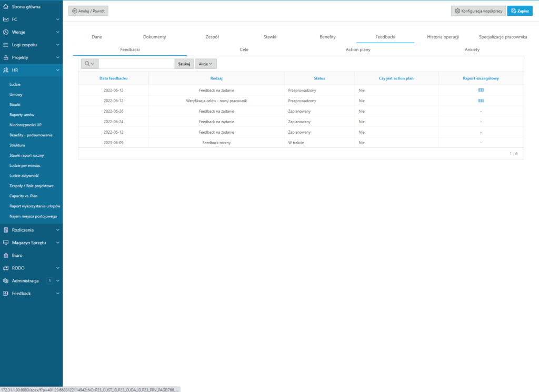Image resolution: width=539 pixels, height=392 pixels.
Task: Sort by Czy jest action plan header
Action: tap(396, 78)
